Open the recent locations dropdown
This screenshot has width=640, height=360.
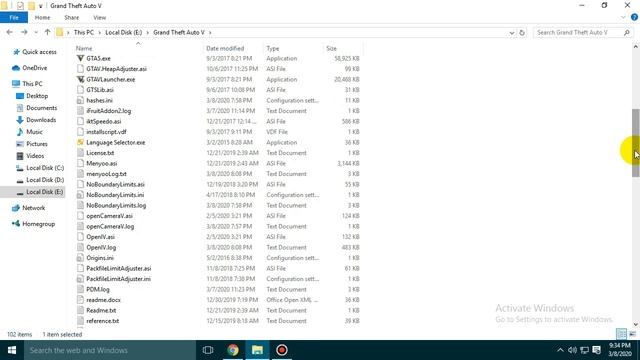pos(36,32)
